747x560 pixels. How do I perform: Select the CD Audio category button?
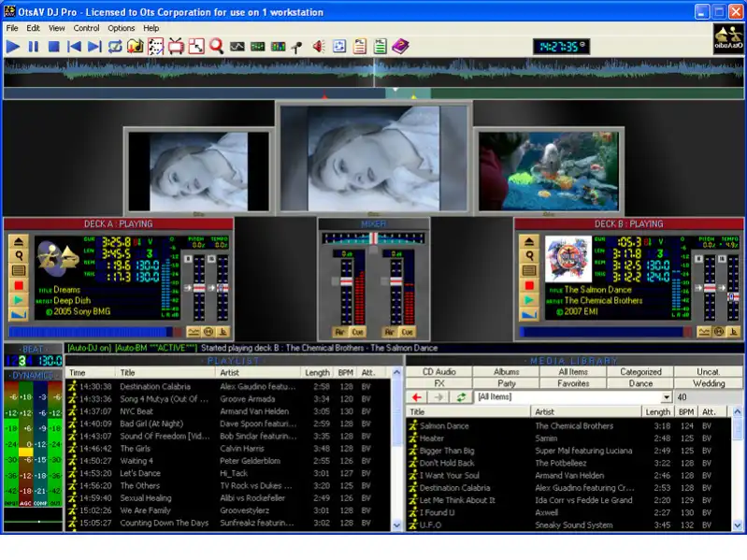(x=438, y=372)
